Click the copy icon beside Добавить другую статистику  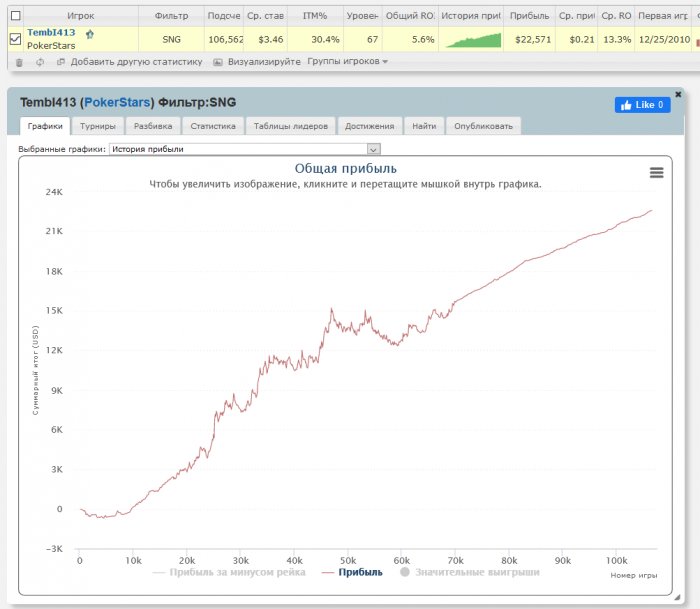pos(61,62)
